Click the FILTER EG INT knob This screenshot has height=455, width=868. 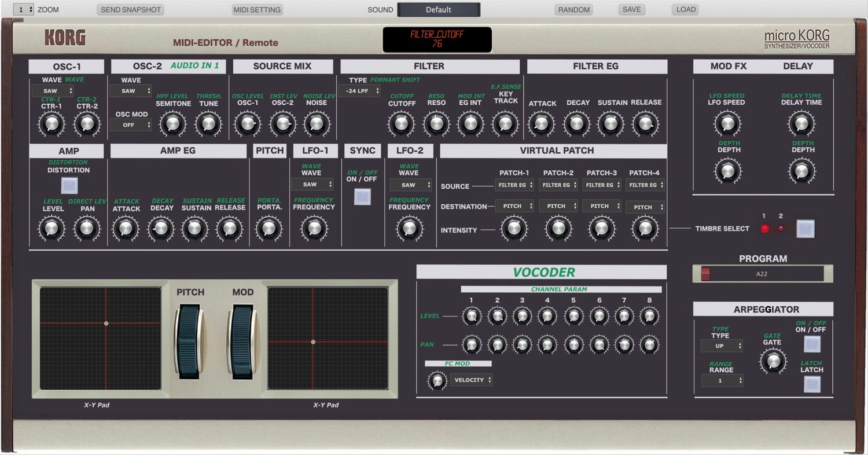click(x=471, y=123)
